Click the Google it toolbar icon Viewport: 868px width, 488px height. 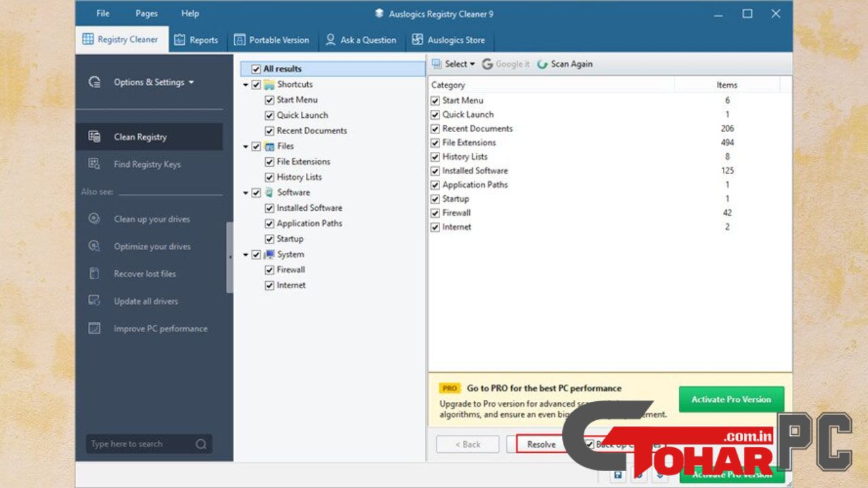click(488, 64)
